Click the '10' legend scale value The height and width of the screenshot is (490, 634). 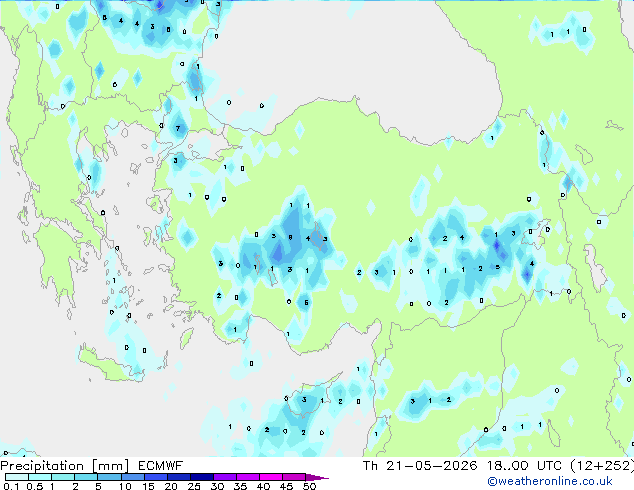click(125, 486)
